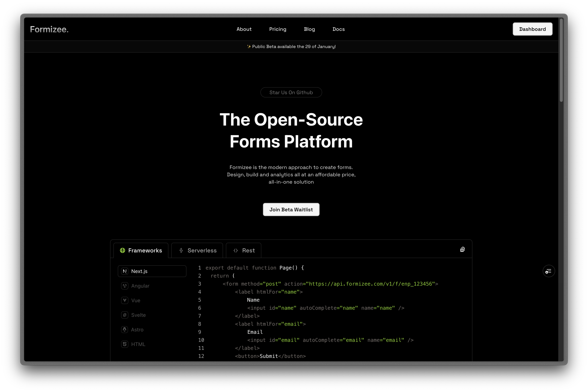
Task: Click the green Frameworks globe icon
Action: pos(122,250)
